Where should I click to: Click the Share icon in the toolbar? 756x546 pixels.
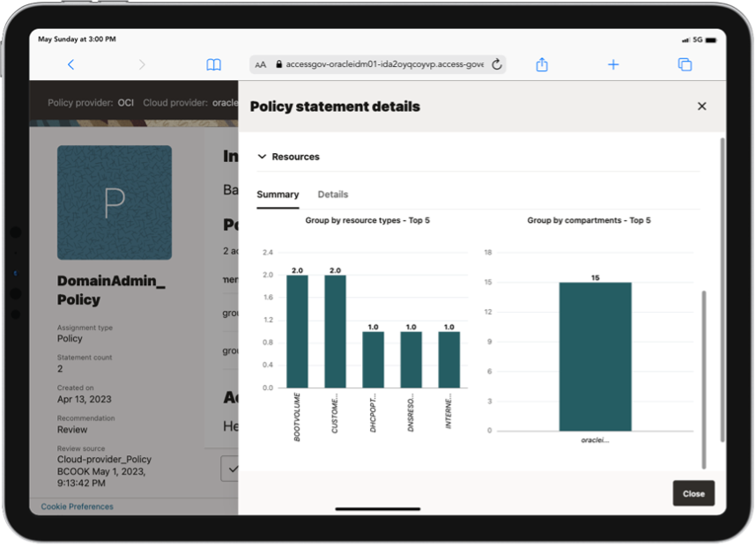coord(541,64)
